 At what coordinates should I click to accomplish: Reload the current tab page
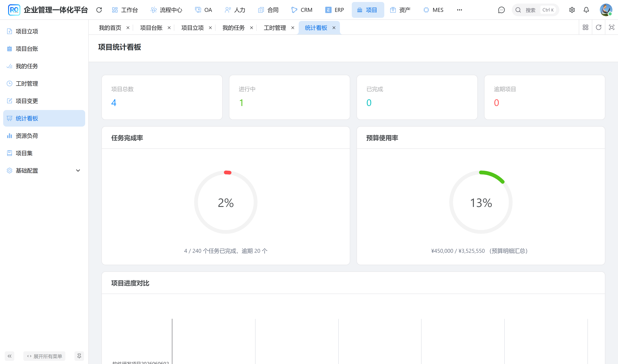click(x=598, y=27)
